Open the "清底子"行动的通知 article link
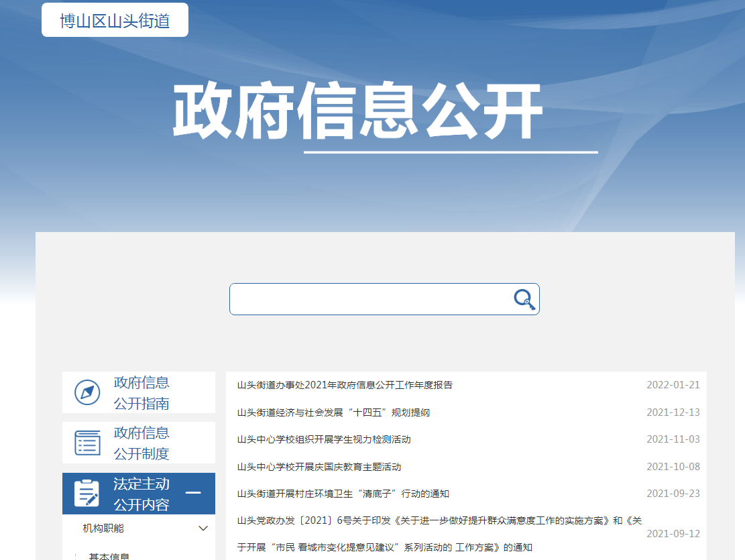 (x=343, y=494)
